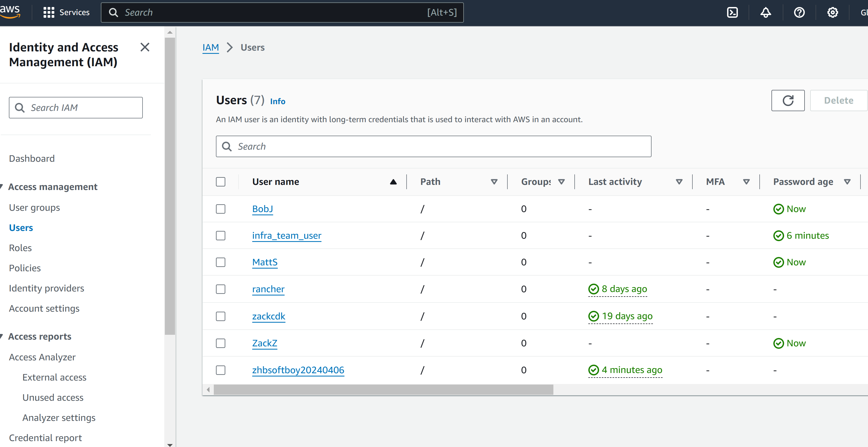Open the Services grid menu
868x447 pixels.
[66, 12]
